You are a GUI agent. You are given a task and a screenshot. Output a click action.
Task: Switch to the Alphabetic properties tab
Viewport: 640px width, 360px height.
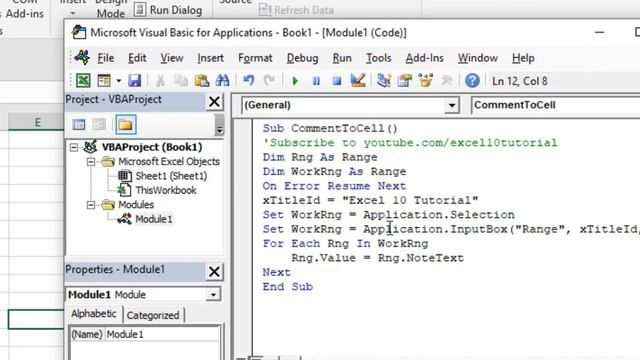pyautogui.click(x=93, y=314)
